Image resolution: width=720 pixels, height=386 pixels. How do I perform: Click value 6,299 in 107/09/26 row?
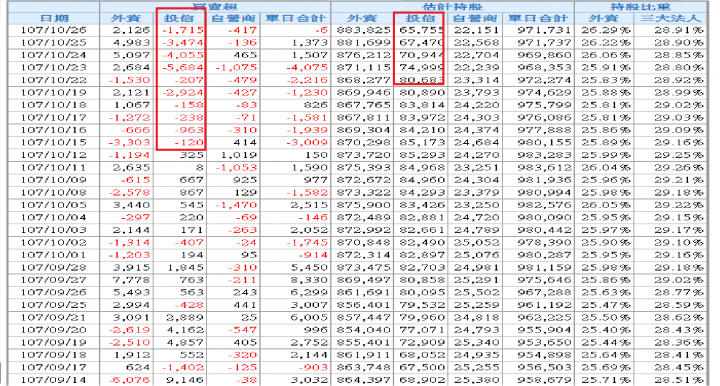[309, 292]
